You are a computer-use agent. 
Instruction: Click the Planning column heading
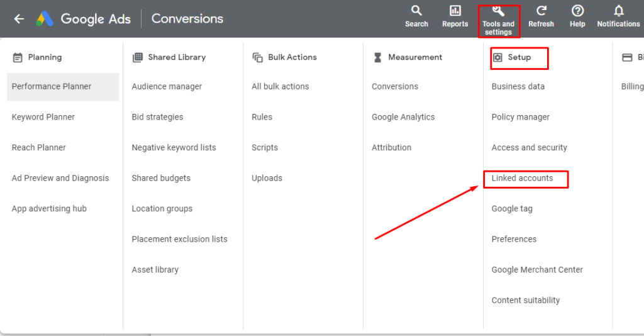point(45,57)
